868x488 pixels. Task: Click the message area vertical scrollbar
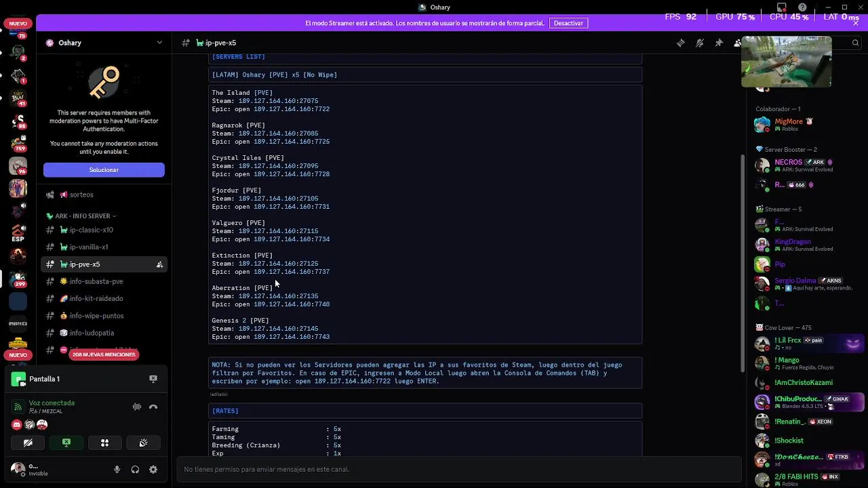point(742,264)
